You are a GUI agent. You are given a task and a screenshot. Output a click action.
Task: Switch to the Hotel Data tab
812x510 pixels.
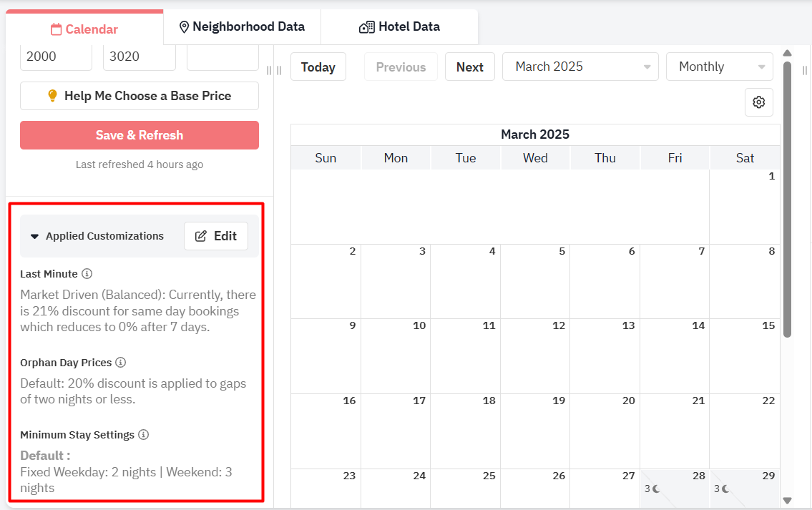(399, 27)
